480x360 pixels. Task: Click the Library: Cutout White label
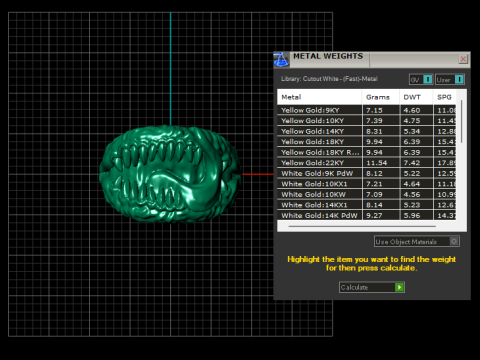point(329,79)
